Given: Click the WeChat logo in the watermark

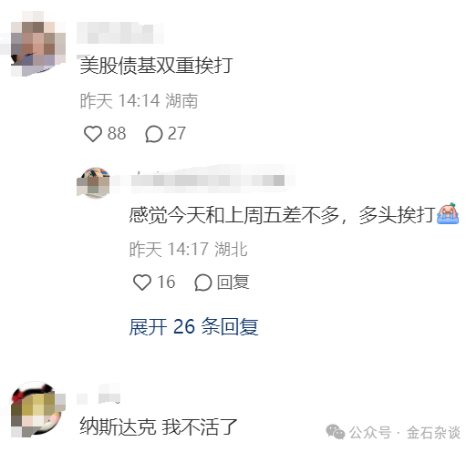Looking at the screenshot, I should (x=336, y=432).
